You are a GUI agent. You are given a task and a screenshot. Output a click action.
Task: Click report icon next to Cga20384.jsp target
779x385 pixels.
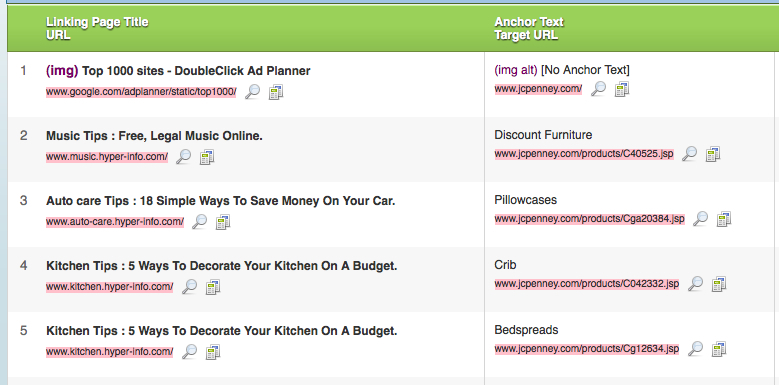point(723,219)
